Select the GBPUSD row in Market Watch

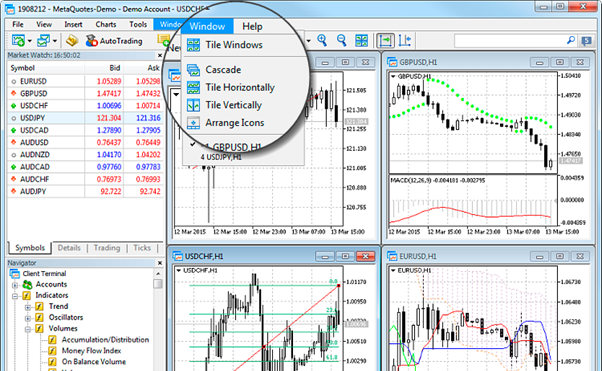[85, 94]
